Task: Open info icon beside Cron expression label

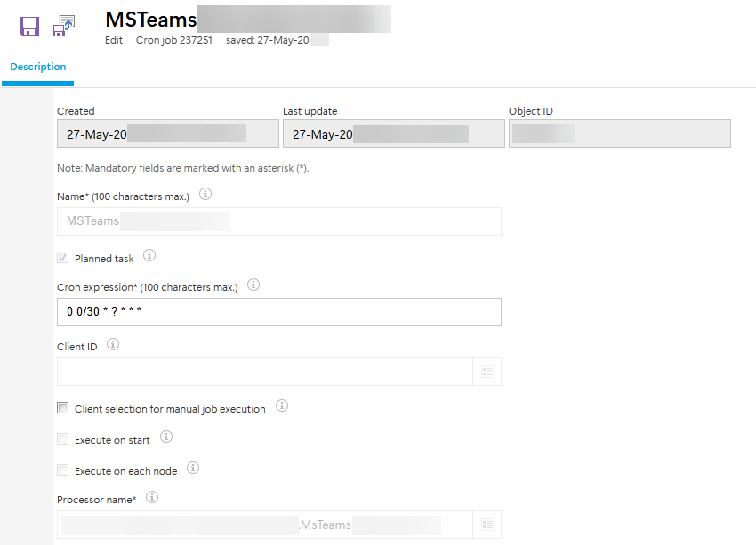Action: (x=253, y=285)
